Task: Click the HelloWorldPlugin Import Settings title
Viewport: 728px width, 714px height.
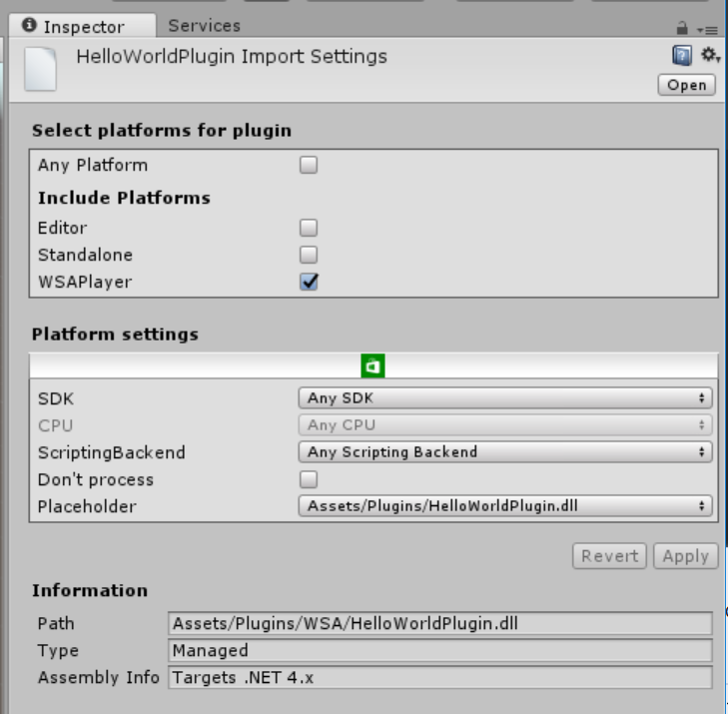Action: [x=232, y=57]
